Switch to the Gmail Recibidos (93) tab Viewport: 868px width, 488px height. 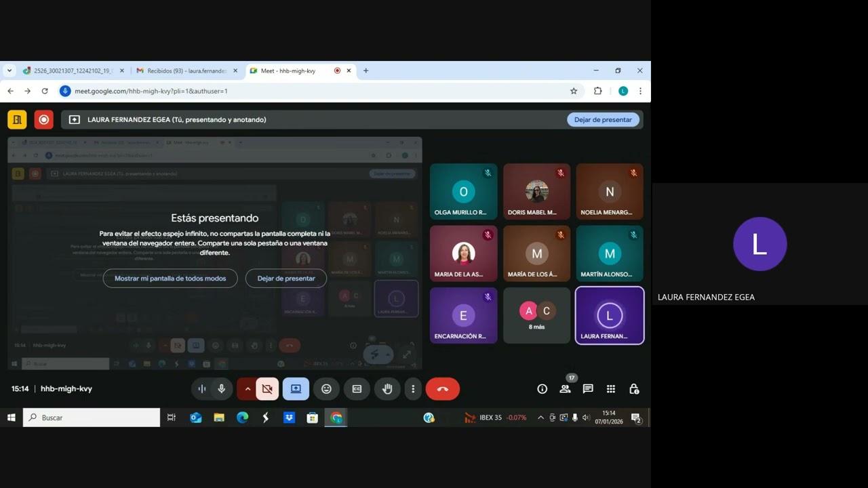click(186, 70)
